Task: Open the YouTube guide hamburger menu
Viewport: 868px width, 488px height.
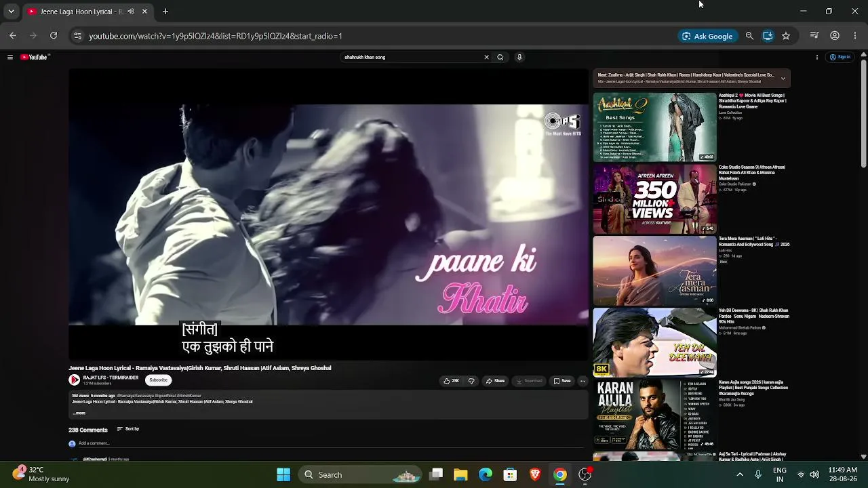Action: tap(10, 58)
